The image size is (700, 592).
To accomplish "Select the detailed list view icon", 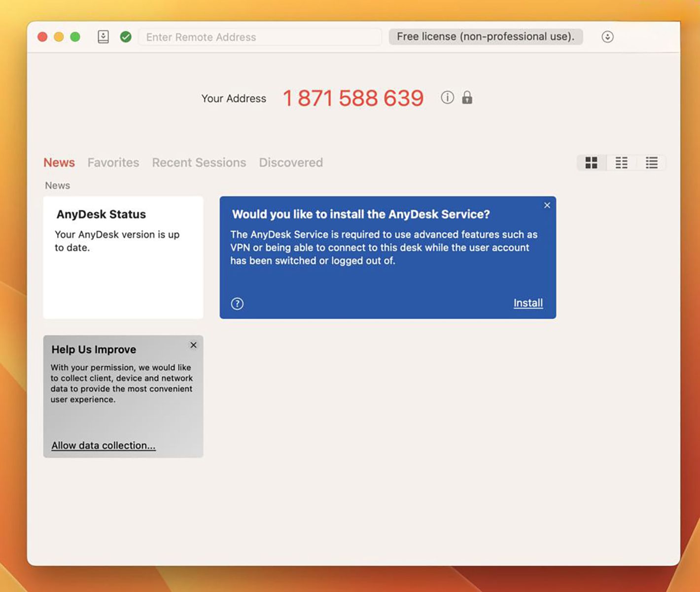I will coord(652,162).
